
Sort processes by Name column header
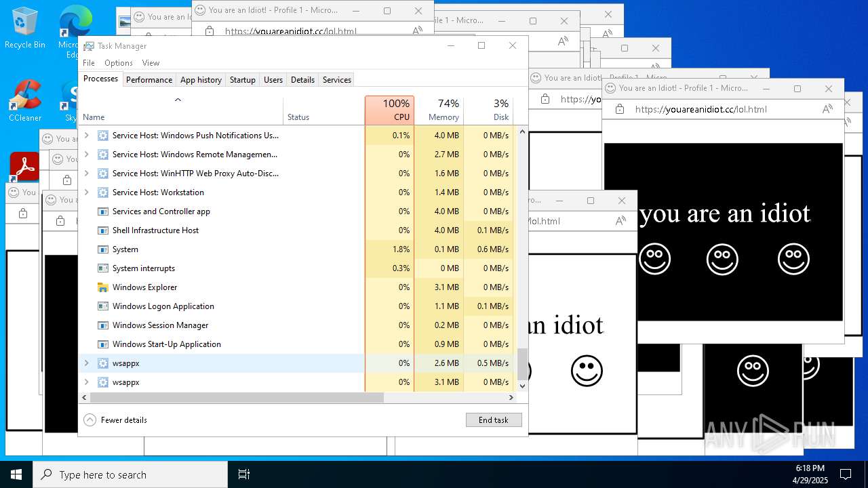click(181, 110)
